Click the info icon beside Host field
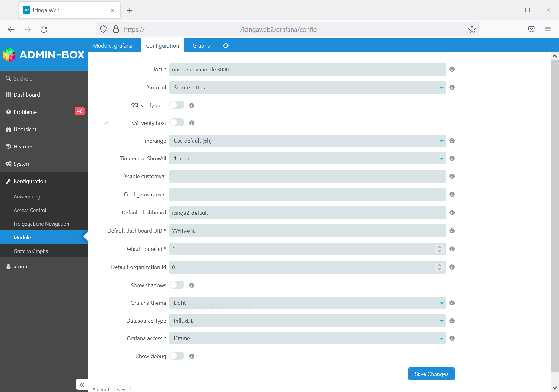 coord(452,69)
